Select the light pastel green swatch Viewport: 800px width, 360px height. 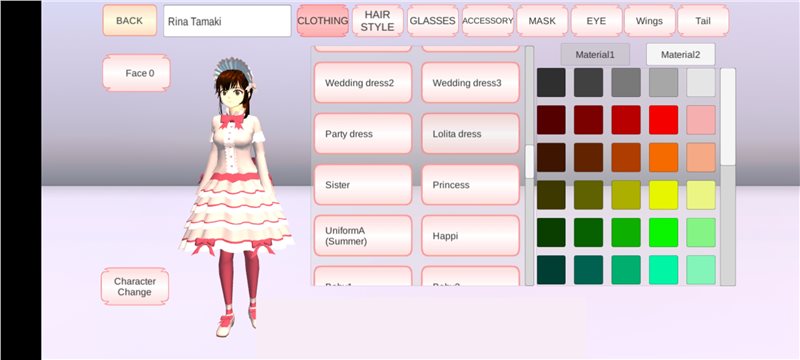(x=701, y=233)
